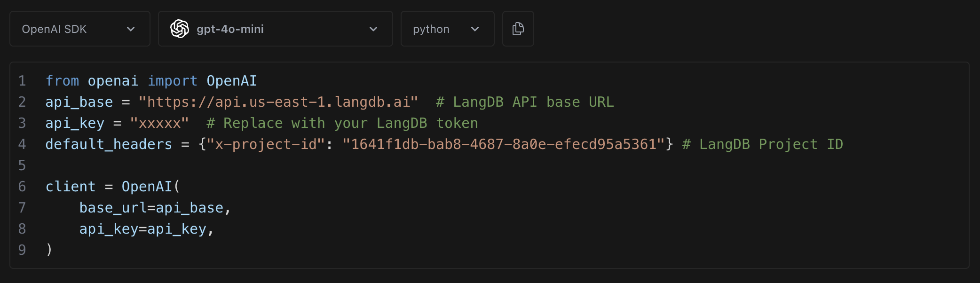Click the project ID value on line 4
Image resolution: width=980 pixels, height=283 pixels.
pos(504,144)
